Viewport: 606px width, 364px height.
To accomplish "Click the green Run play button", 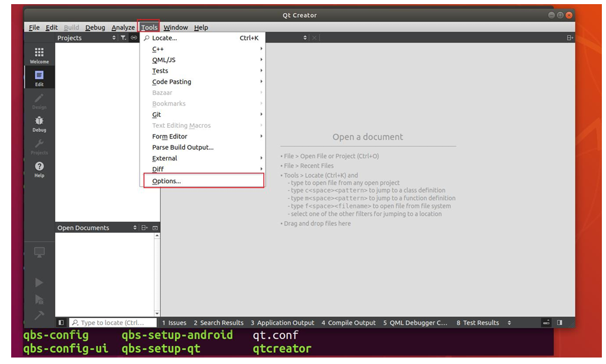I will click(39, 283).
